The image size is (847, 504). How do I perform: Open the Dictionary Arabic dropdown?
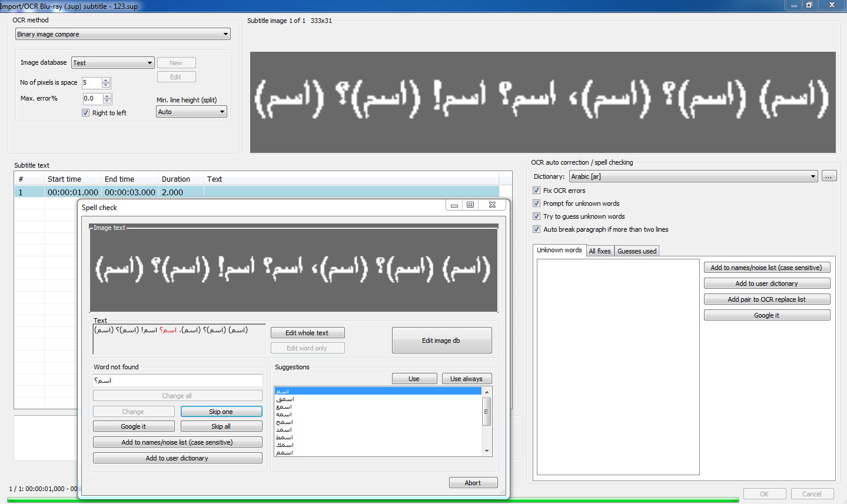(693, 176)
